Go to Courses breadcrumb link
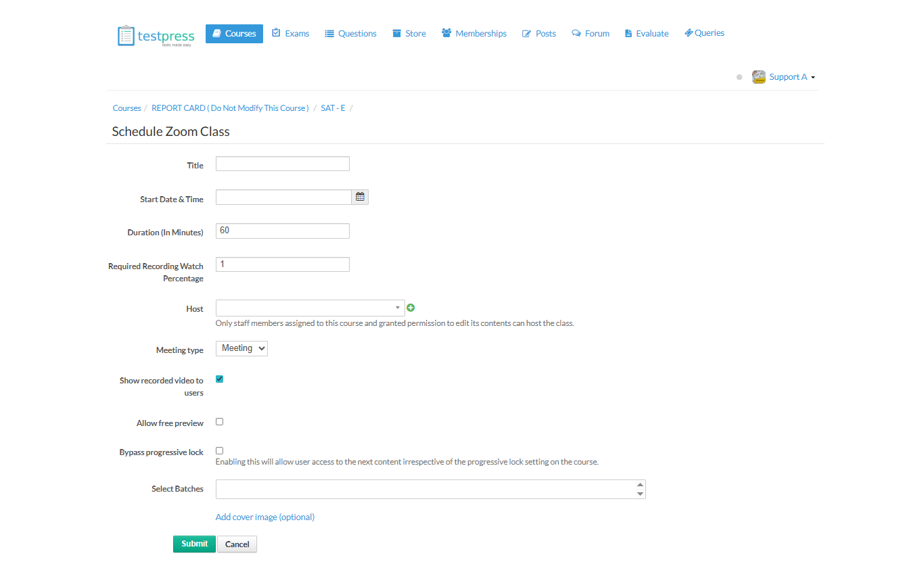Screen dimensions: 924x566 pos(127,108)
